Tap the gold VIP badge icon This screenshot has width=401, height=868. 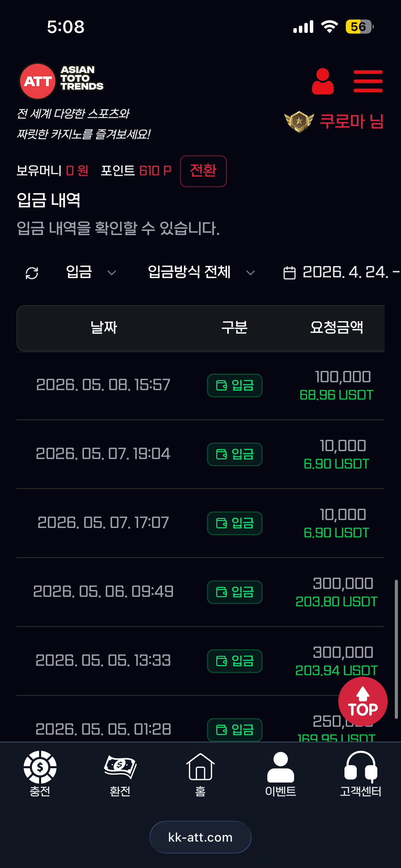(x=299, y=121)
